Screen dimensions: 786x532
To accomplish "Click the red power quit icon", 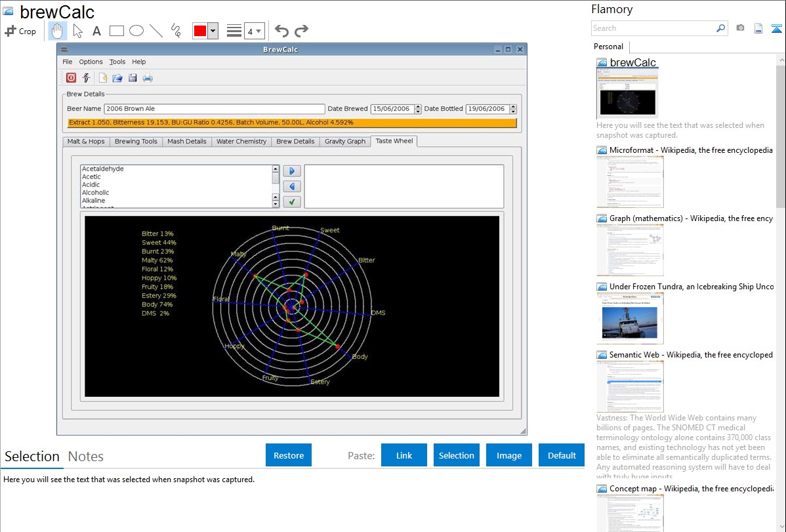I will coord(71,77).
